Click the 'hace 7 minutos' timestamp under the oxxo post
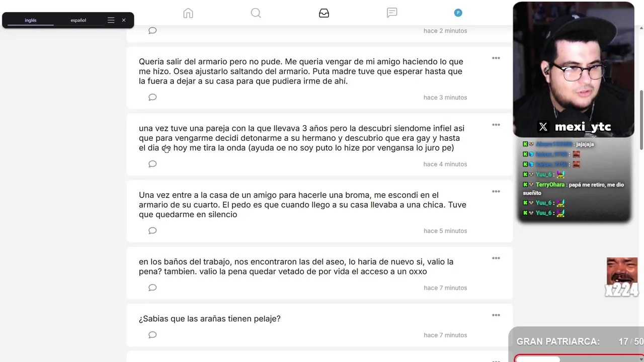Image resolution: width=644 pixels, height=362 pixels. click(445, 288)
